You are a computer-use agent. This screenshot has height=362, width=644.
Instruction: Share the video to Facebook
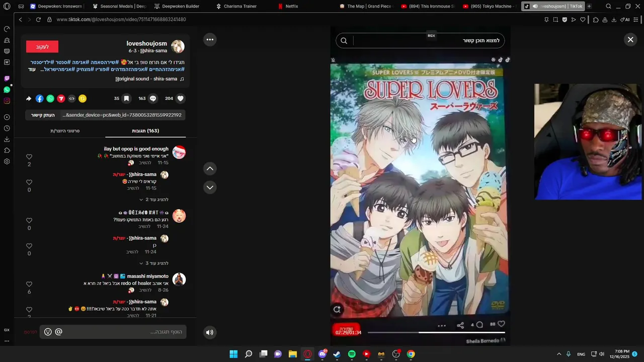coord(39,99)
